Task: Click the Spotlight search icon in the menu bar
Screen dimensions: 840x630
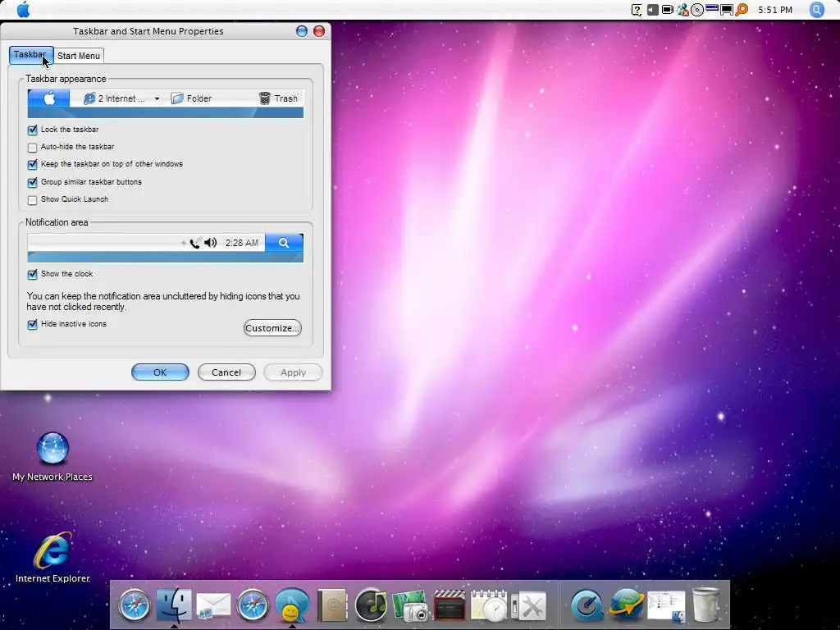Action: click(816, 10)
